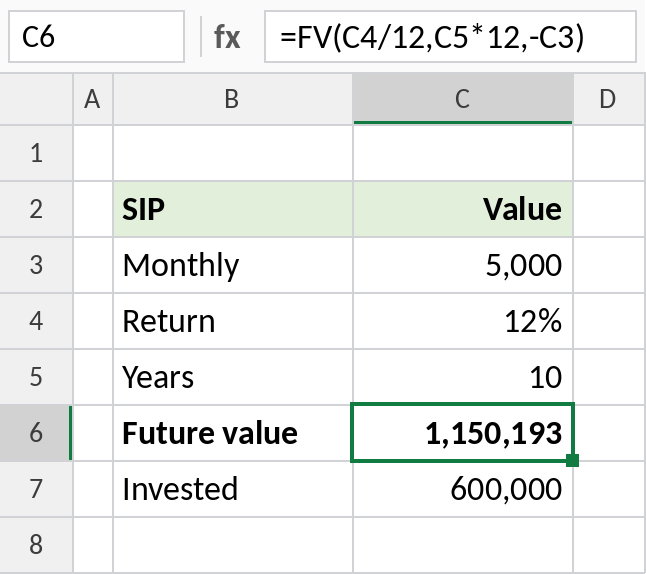Click the 'SIP' header cell
This screenshot has height=574, width=646.
(x=233, y=209)
